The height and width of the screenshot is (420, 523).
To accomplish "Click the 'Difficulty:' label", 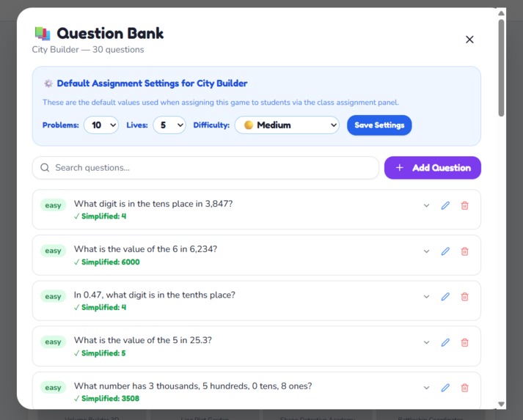I will coord(211,125).
